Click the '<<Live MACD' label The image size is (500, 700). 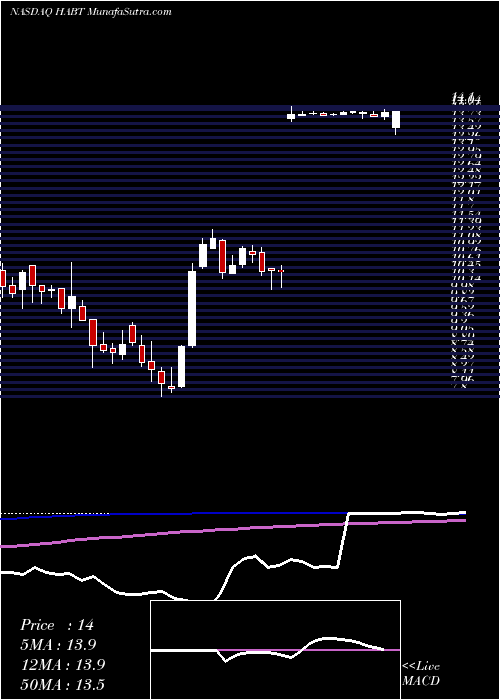421,673
